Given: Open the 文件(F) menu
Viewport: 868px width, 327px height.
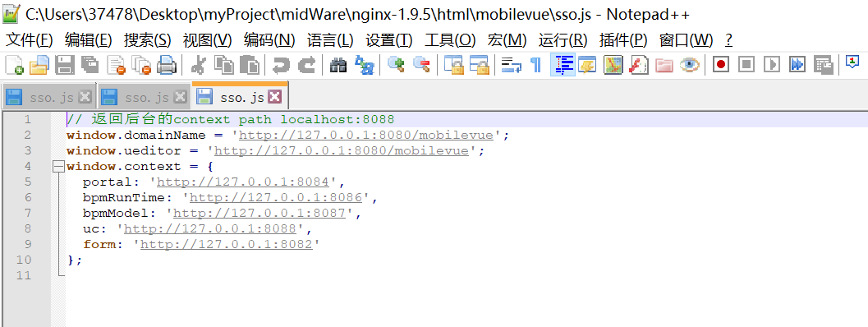Looking at the screenshot, I should tap(29, 40).
